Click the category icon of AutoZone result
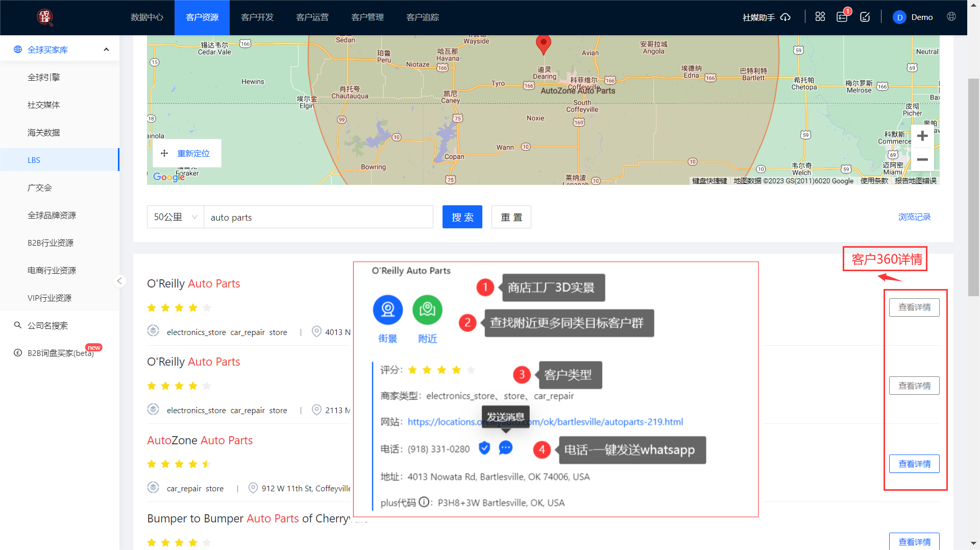 click(153, 487)
